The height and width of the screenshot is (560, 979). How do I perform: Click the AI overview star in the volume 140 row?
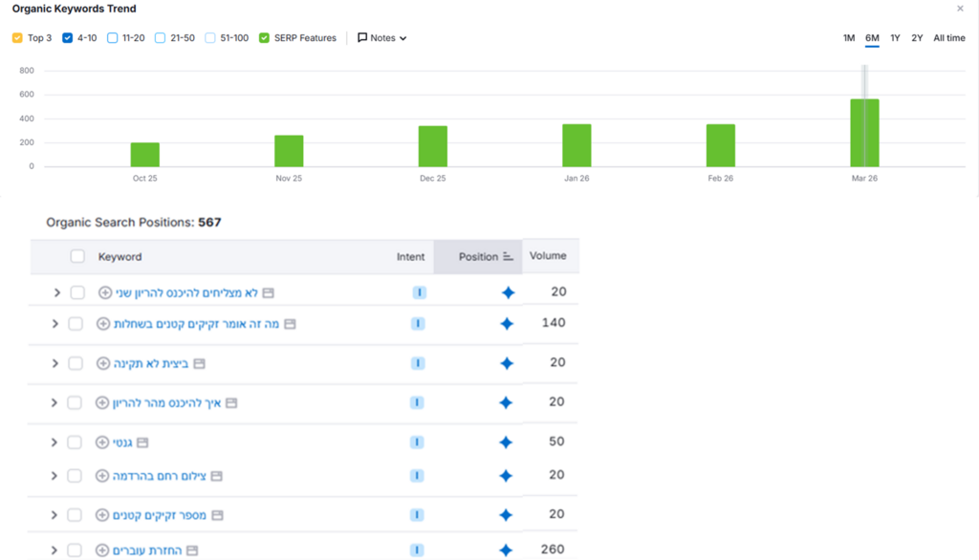[508, 324]
